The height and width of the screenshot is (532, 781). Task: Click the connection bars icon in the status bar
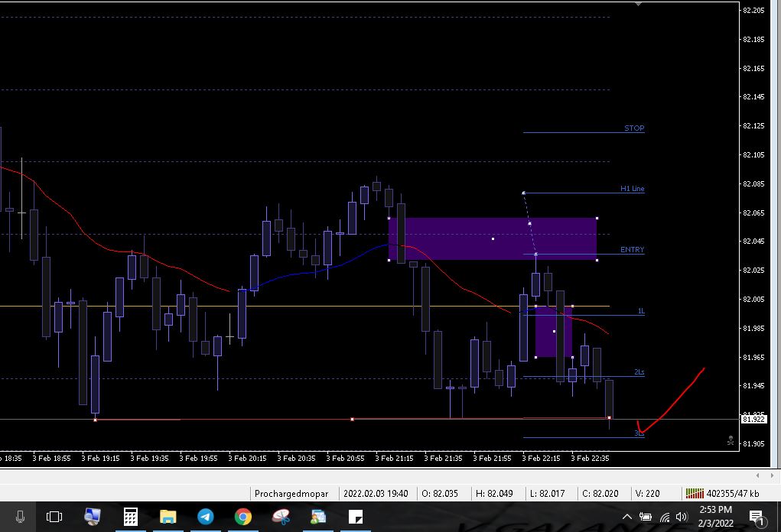(x=695, y=493)
